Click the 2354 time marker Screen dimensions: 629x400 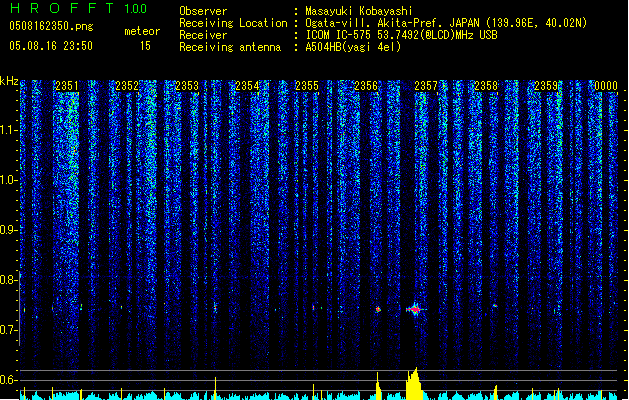(x=247, y=86)
